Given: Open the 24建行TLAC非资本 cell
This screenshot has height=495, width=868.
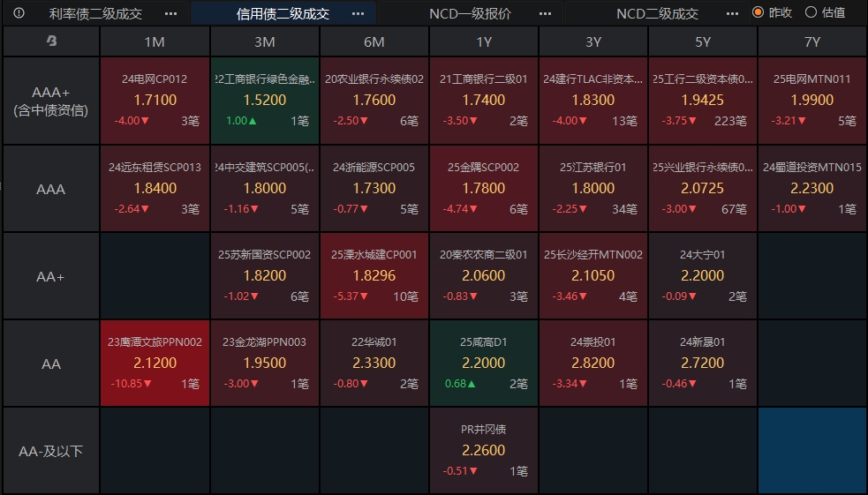Looking at the screenshot, I should pyautogui.click(x=593, y=101).
